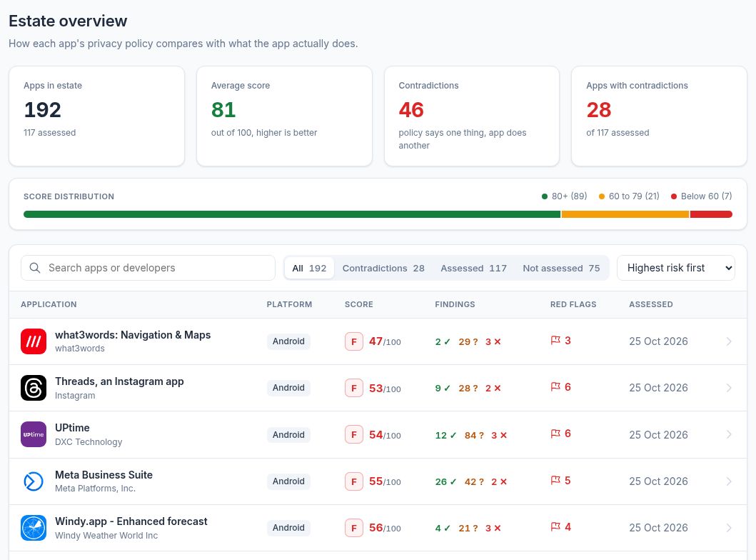Click the 56/100 score value
The width and height of the screenshot is (756, 560).
click(x=385, y=528)
